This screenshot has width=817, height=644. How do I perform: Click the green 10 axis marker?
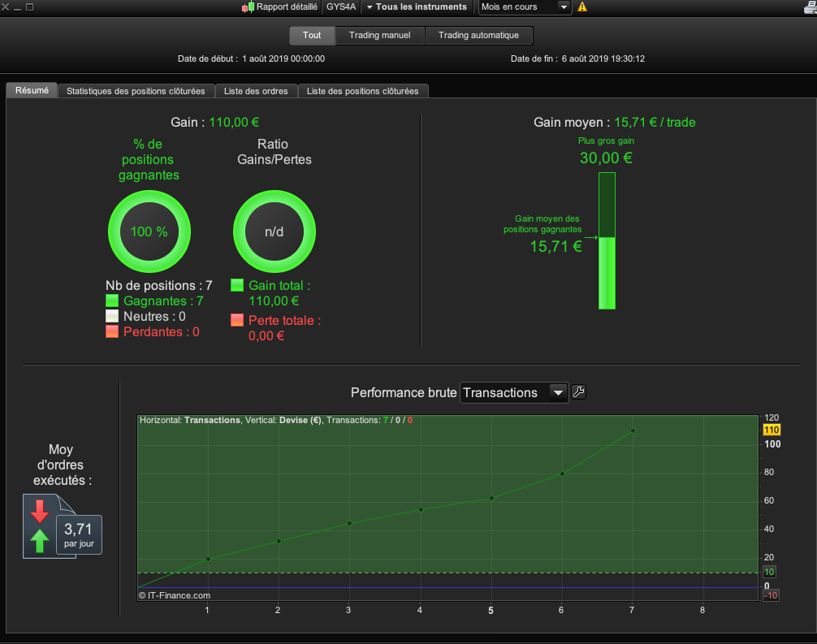click(769, 572)
